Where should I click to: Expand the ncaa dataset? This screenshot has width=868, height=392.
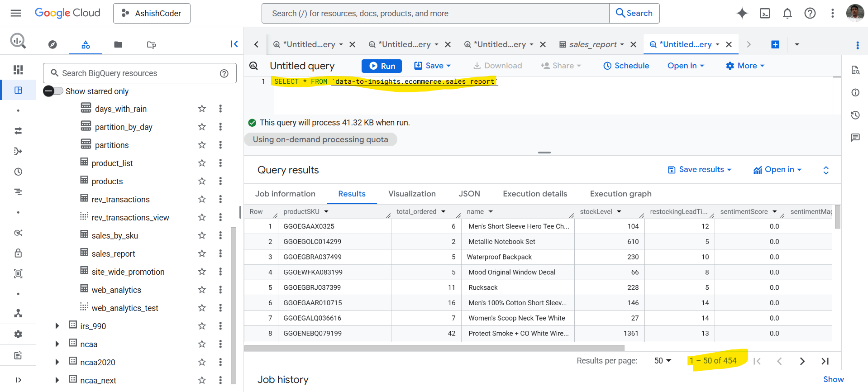click(57, 344)
